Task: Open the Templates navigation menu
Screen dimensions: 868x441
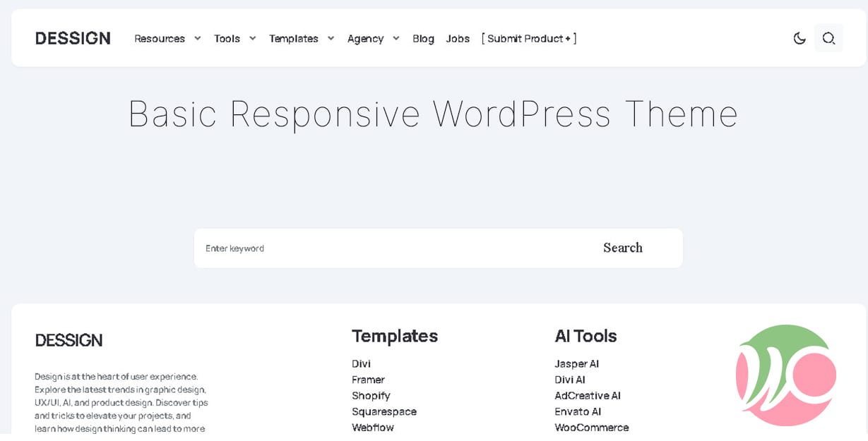Action: (x=294, y=39)
